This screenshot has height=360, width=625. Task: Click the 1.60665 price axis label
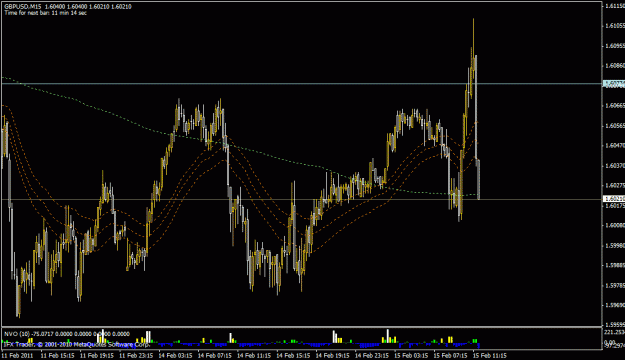pyautogui.click(x=615, y=106)
